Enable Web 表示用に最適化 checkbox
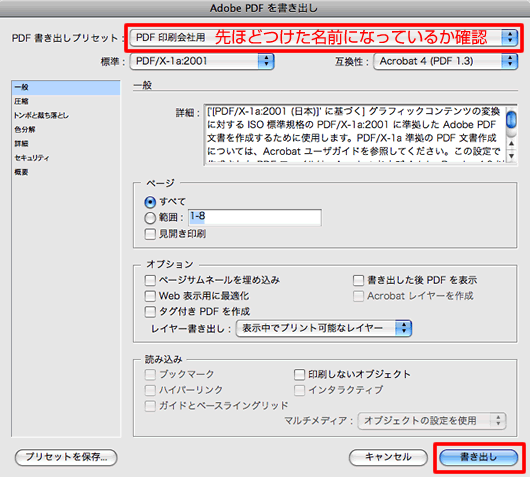The width and height of the screenshot is (530, 477). (150, 296)
